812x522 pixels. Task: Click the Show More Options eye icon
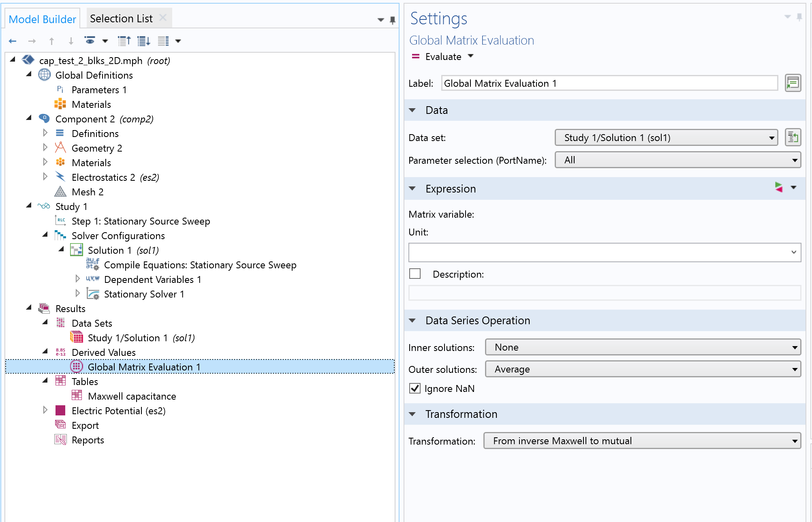pos(90,41)
